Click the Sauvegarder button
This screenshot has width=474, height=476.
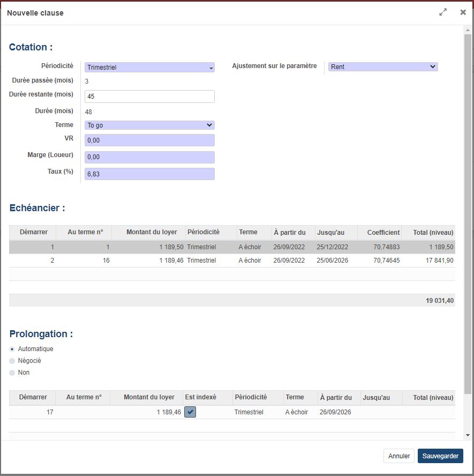pos(440,456)
